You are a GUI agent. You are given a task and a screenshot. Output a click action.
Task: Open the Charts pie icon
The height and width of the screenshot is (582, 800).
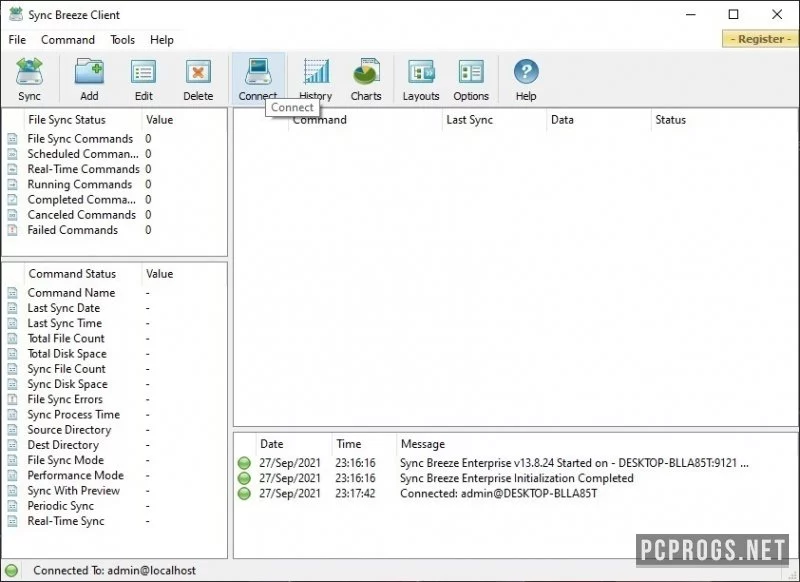[x=366, y=72]
